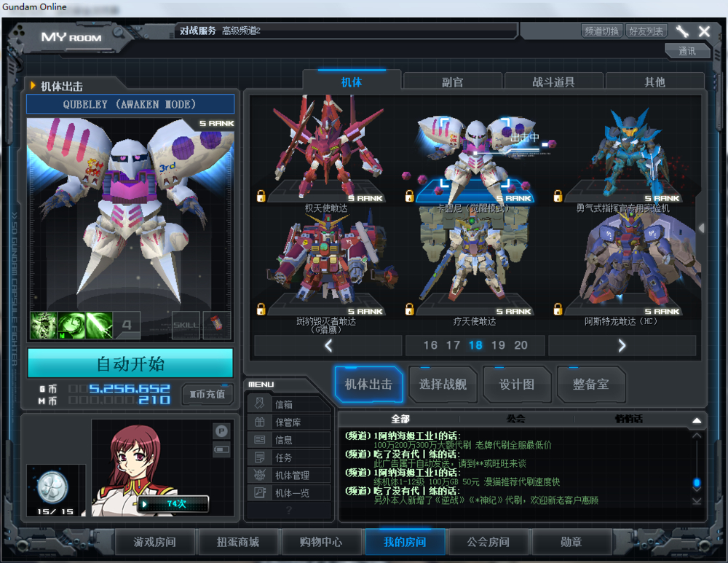
Task: Click the M币充值 recharge button
Action: [207, 394]
